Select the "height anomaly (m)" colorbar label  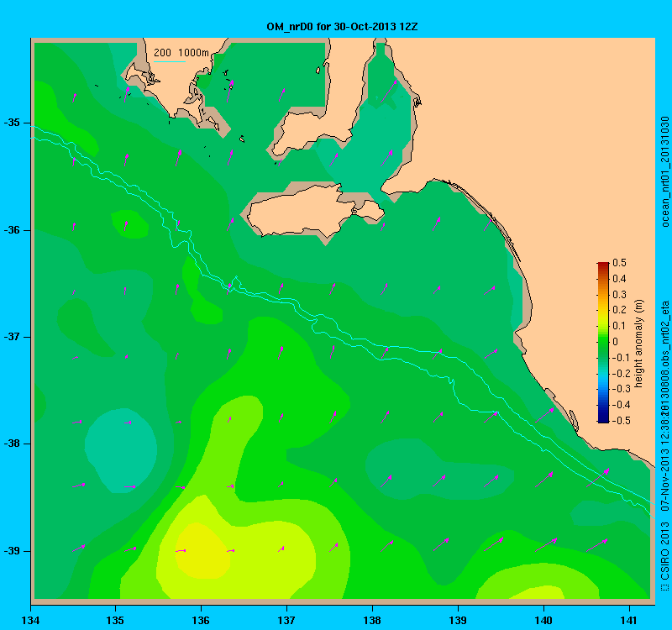coord(638,344)
